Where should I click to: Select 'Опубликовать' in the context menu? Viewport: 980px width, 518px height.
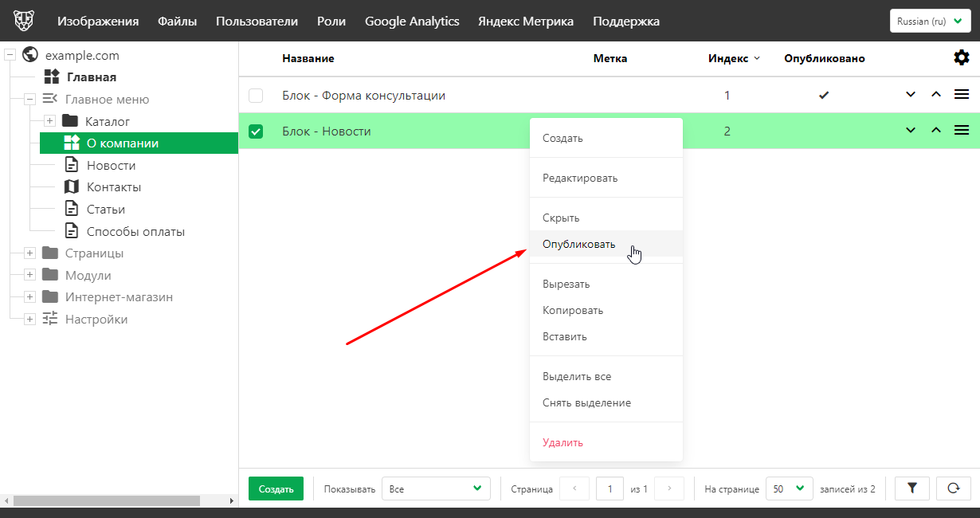(579, 244)
